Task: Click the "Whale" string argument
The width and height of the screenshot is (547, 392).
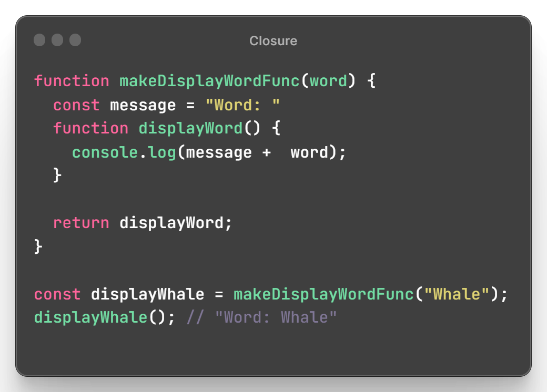Action: click(457, 294)
